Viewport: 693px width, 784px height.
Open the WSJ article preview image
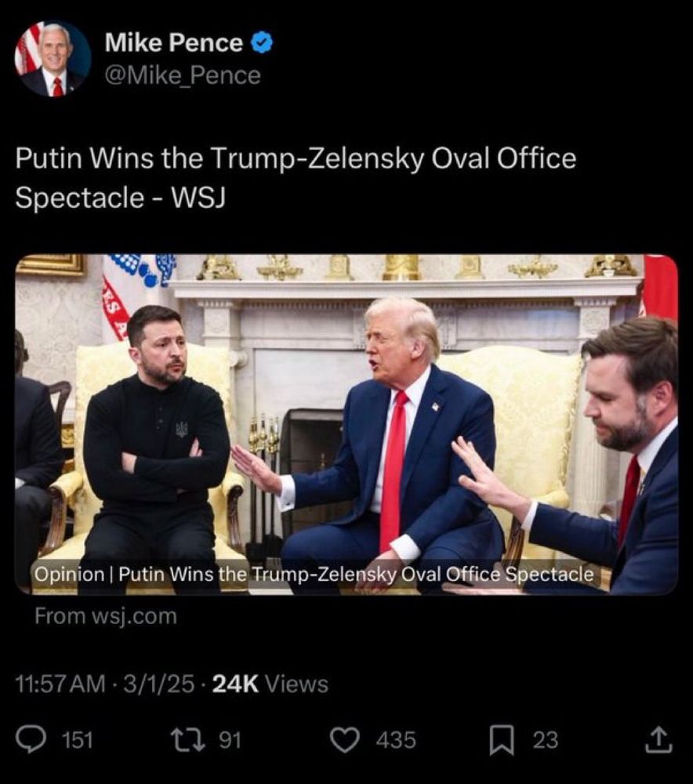(346, 424)
